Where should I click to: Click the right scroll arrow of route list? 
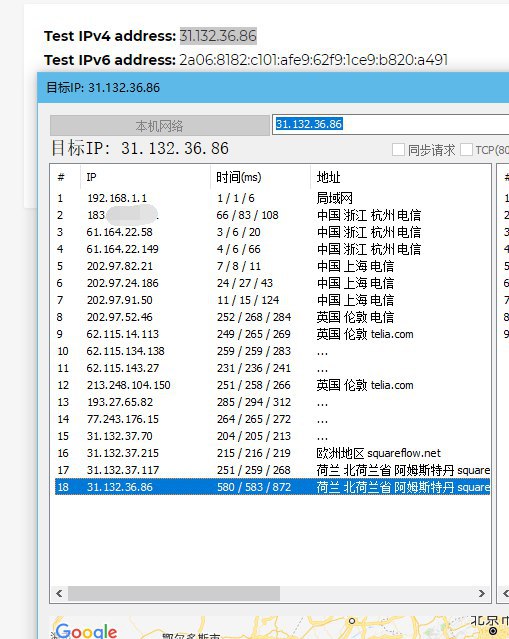click(482, 593)
